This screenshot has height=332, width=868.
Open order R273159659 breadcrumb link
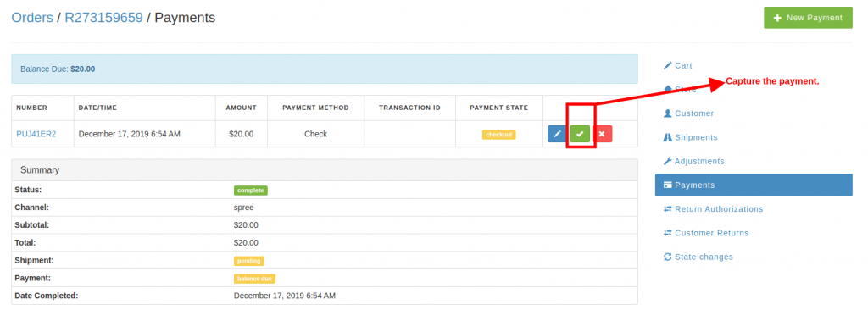coord(103,18)
